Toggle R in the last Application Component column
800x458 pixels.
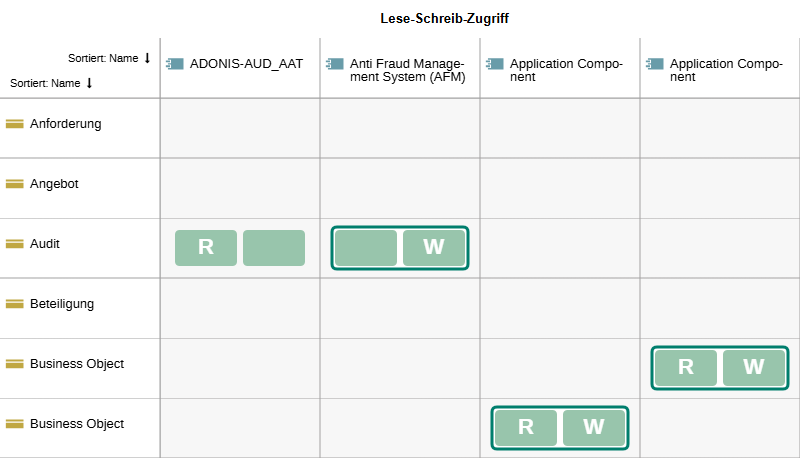tap(686, 367)
